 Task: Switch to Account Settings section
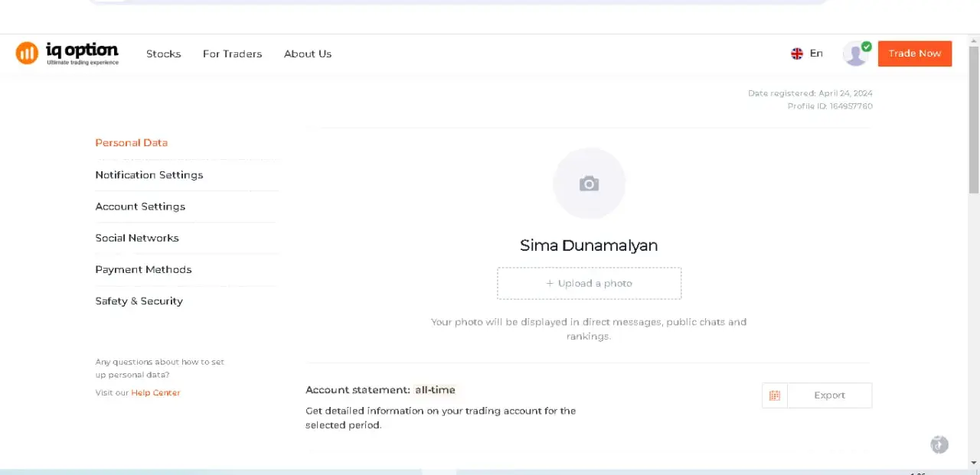pyautogui.click(x=140, y=207)
